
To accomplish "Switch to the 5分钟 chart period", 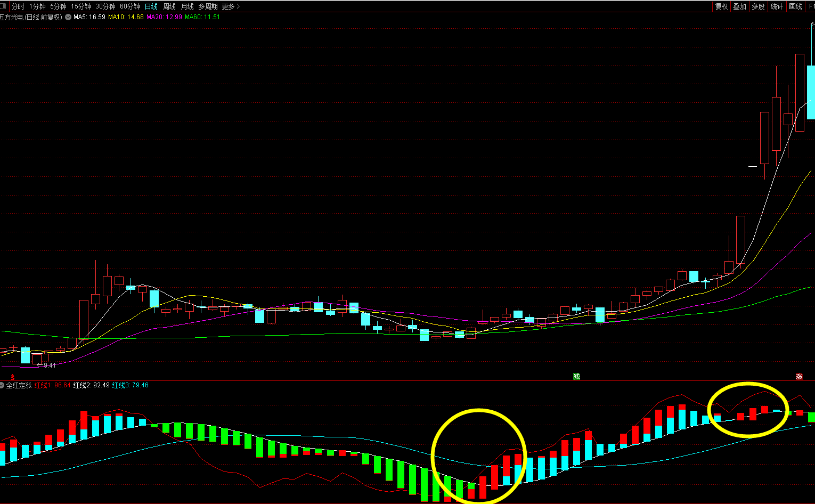I will [x=58, y=6].
